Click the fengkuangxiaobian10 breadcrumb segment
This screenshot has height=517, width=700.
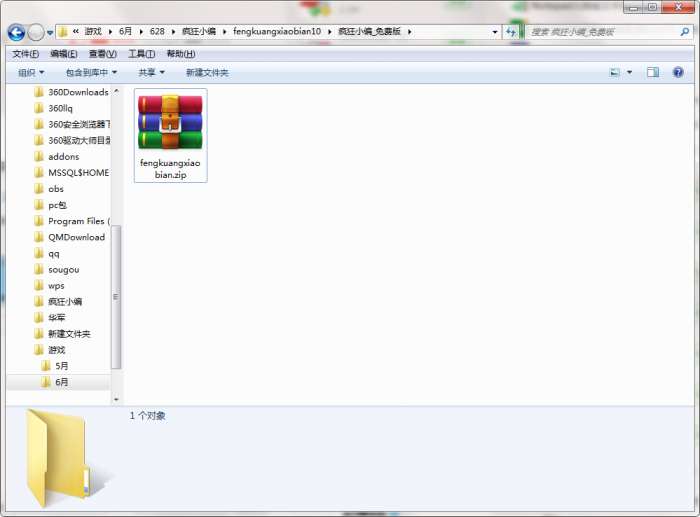click(277, 31)
